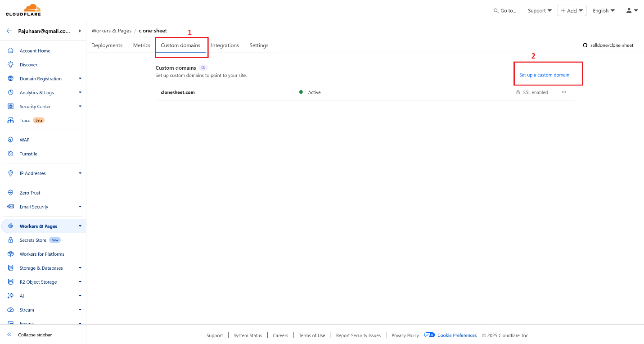Click the GitHub icon beside selldone/clone-sheet
This screenshot has width=644, height=344.
[585, 45]
